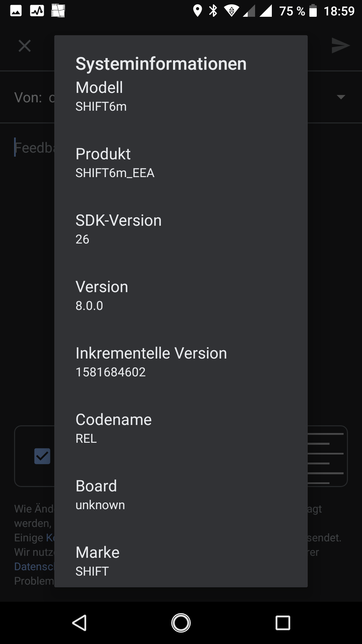
Task: Tap the battery status icon
Action: 313,11
